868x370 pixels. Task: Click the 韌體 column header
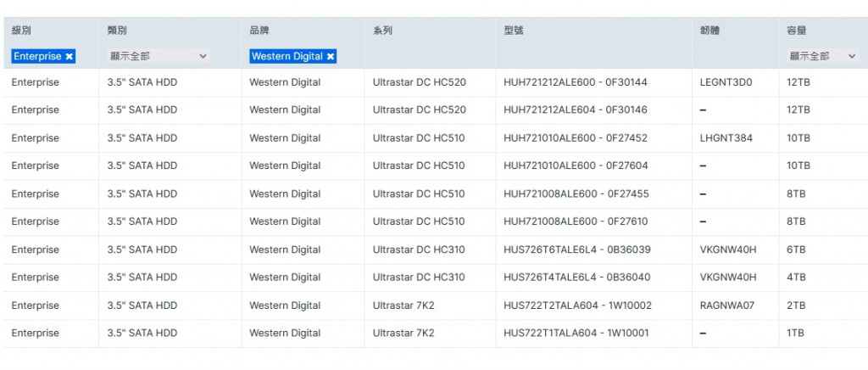[709, 31]
